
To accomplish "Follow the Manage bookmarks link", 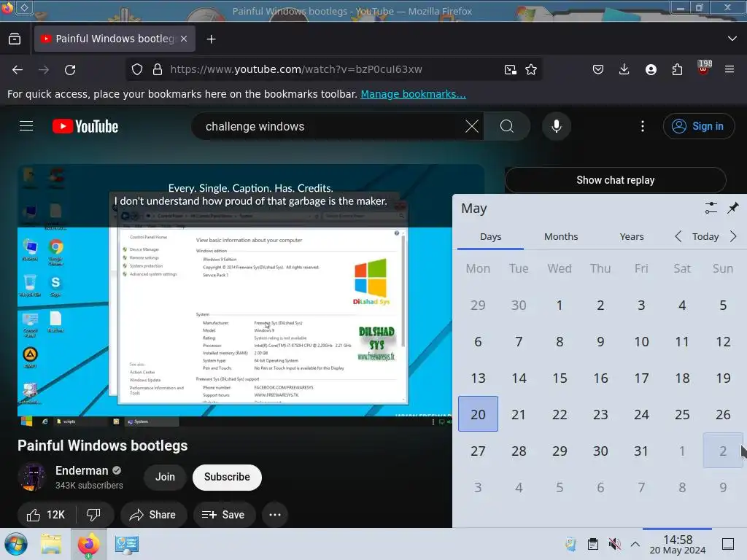I will tap(413, 94).
